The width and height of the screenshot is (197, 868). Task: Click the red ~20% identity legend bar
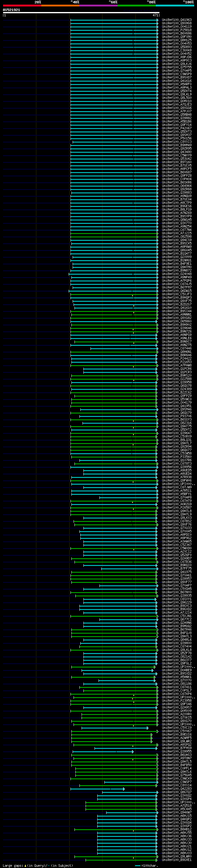pos(22,6)
